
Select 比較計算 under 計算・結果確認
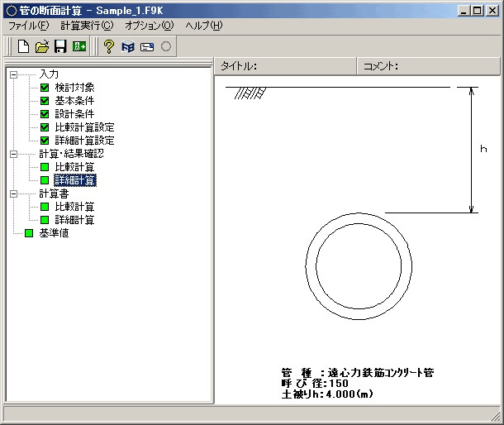point(74,167)
